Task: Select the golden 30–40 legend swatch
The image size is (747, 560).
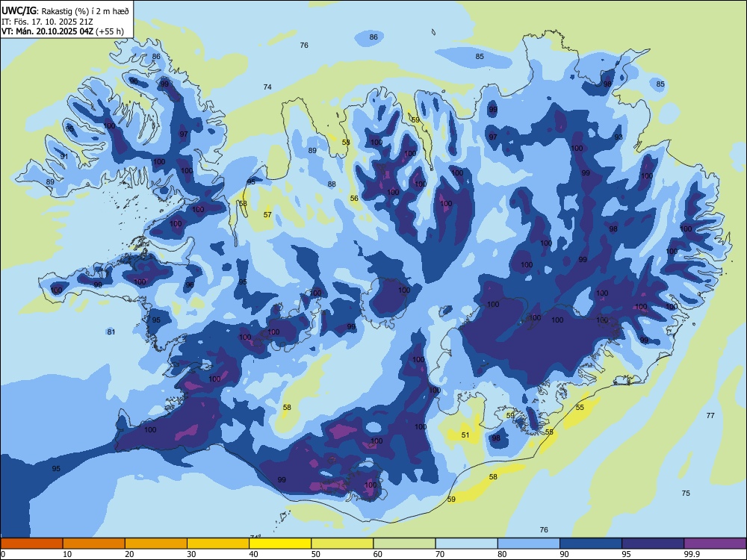Action: click(218, 544)
